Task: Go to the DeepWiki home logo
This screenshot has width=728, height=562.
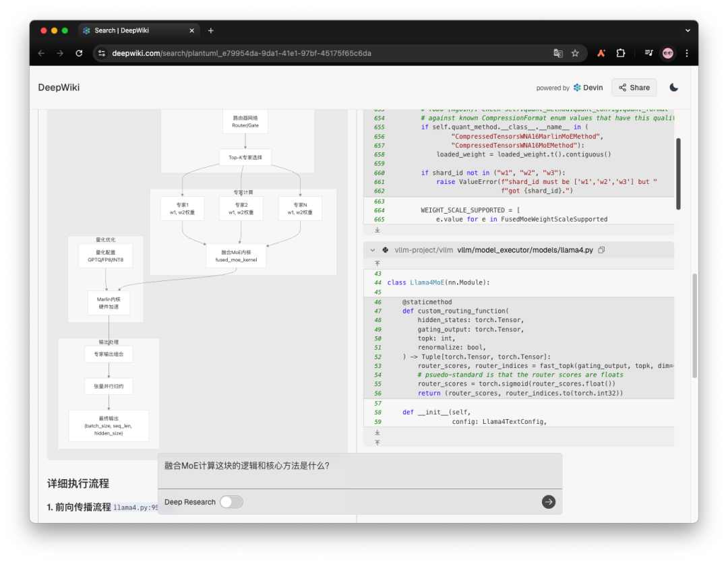Action: click(x=59, y=88)
